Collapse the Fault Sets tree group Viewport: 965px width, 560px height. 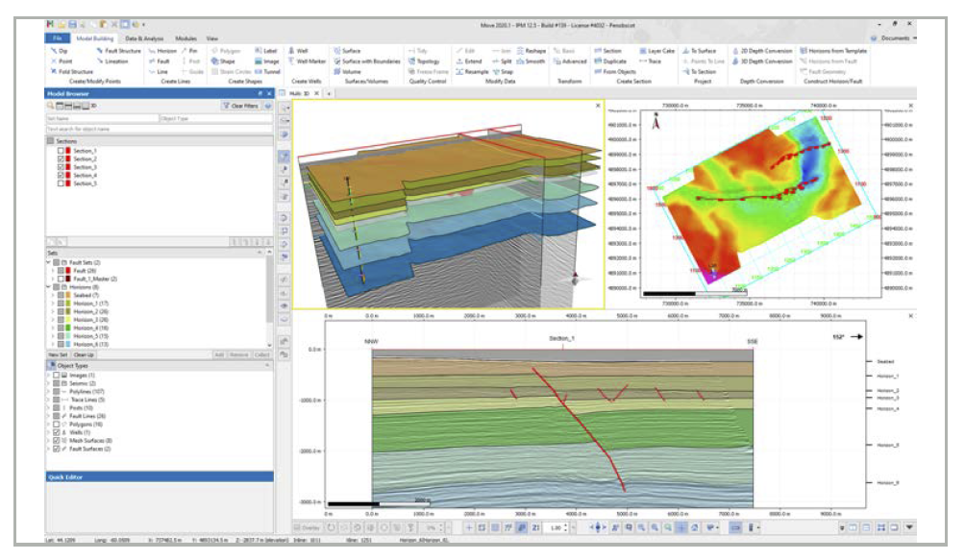tap(50, 262)
